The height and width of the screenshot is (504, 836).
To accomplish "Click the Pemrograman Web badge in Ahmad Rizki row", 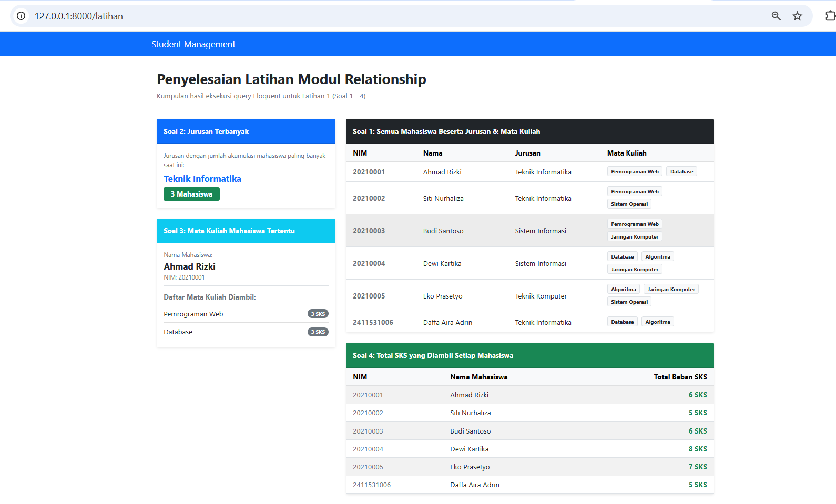I will coord(635,171).
